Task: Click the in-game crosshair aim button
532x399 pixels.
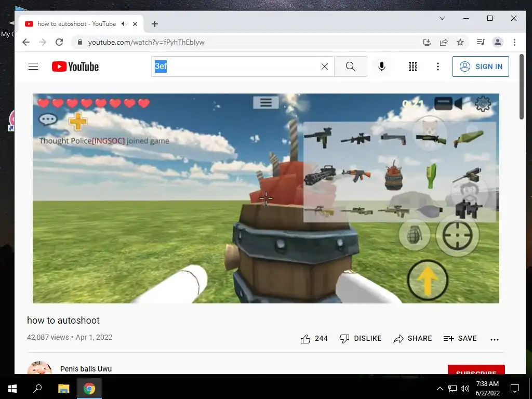Action: point(457,235)
